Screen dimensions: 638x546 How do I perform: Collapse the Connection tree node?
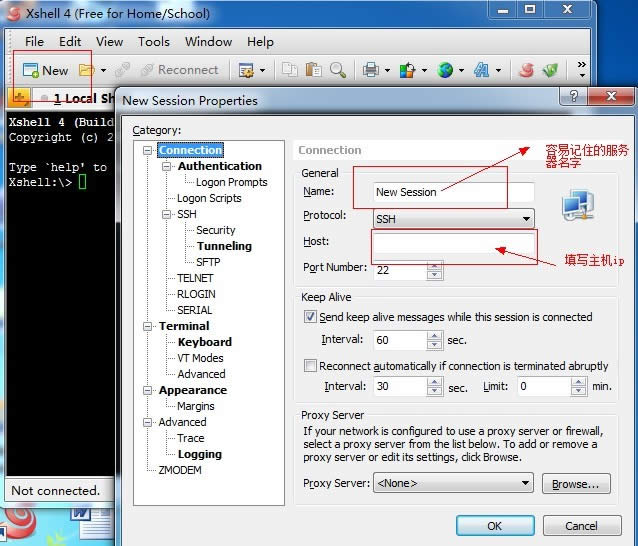tap(149, 151)
